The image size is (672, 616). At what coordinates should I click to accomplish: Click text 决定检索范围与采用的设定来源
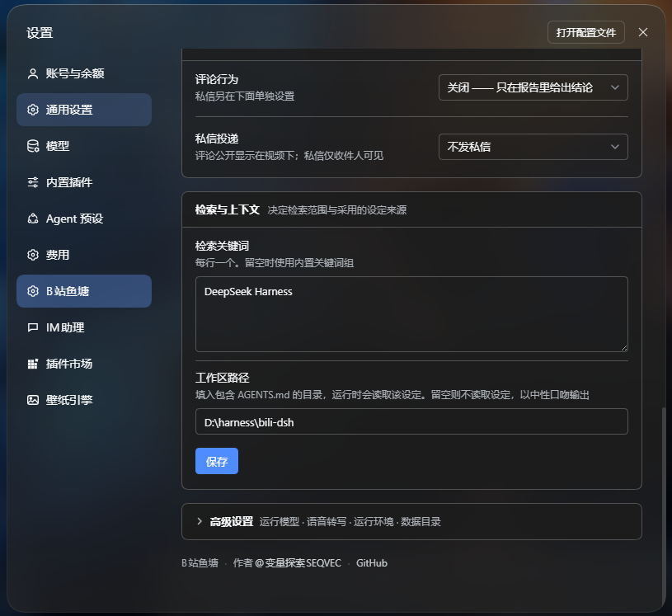(337, 210)
